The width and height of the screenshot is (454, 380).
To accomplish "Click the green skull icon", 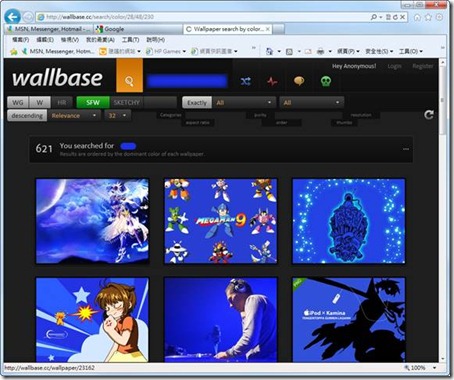I will pos(326,81).
